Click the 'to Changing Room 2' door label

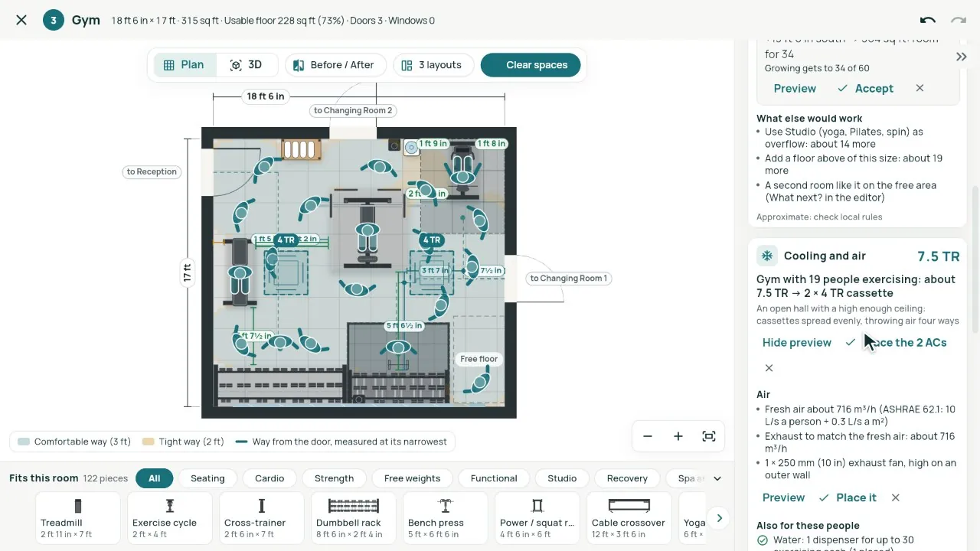353,110
